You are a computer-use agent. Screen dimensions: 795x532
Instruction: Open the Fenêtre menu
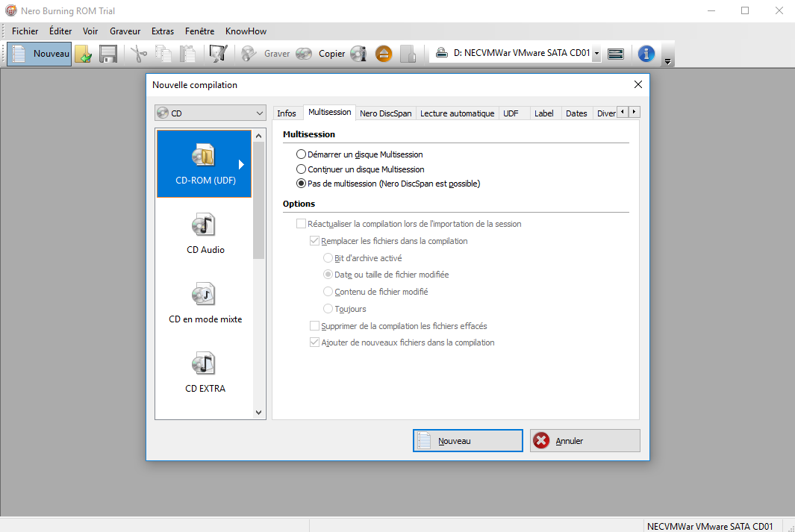tap(200, 31)
